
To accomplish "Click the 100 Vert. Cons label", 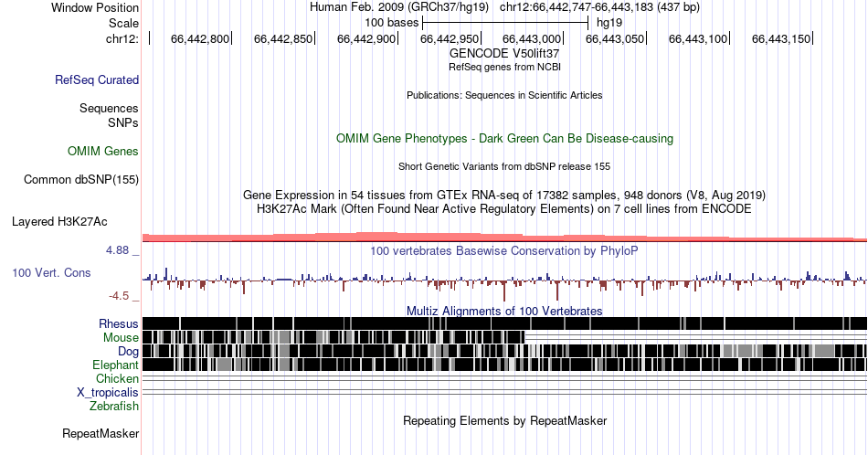I will (51, 272).
